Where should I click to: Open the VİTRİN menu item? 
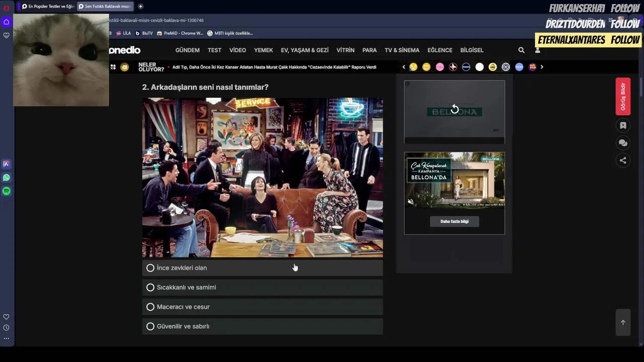345,50
